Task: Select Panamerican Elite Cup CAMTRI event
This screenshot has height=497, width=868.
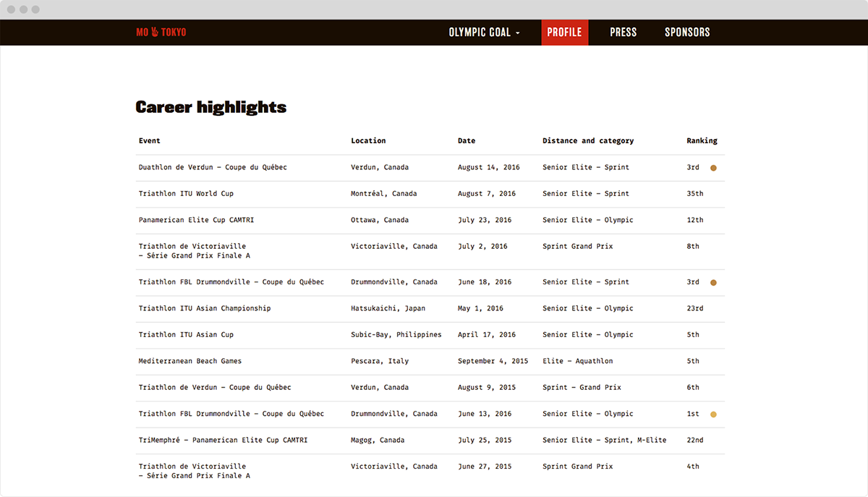Action: pyautogui.click(x=196, y=220)
